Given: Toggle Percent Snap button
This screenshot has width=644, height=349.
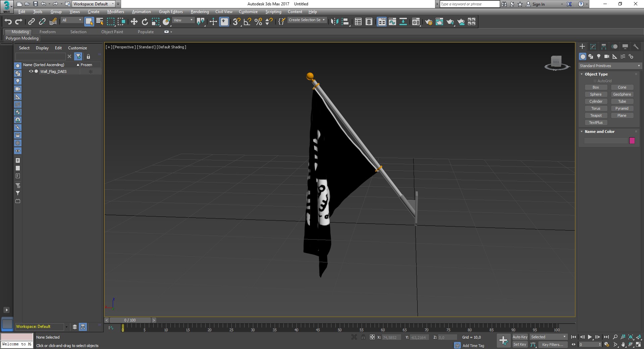Looking at the screenshot, I should click(x=258, y=22).
